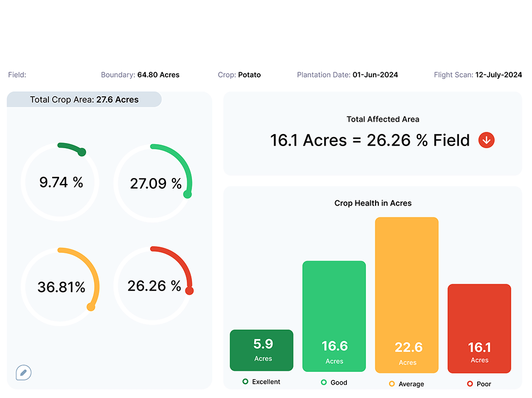Click the Poor legend circle marker
532x398 pixels.
point(470,384)
